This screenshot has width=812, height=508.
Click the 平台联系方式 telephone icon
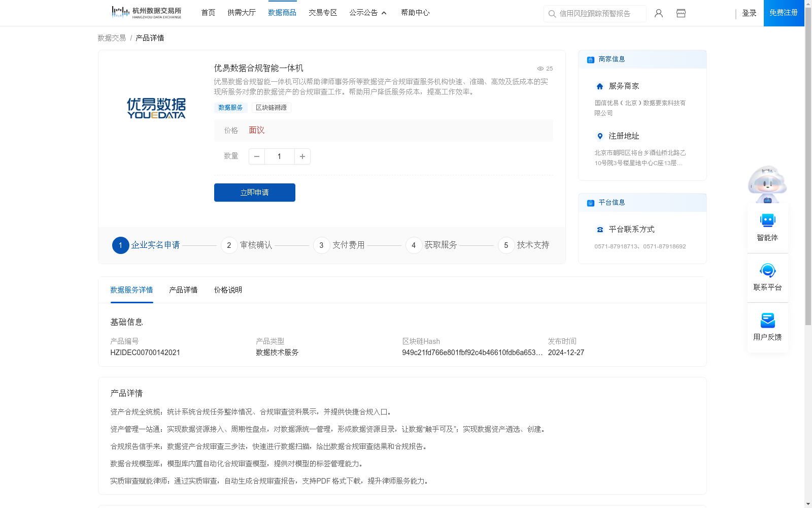pos(600,230)
